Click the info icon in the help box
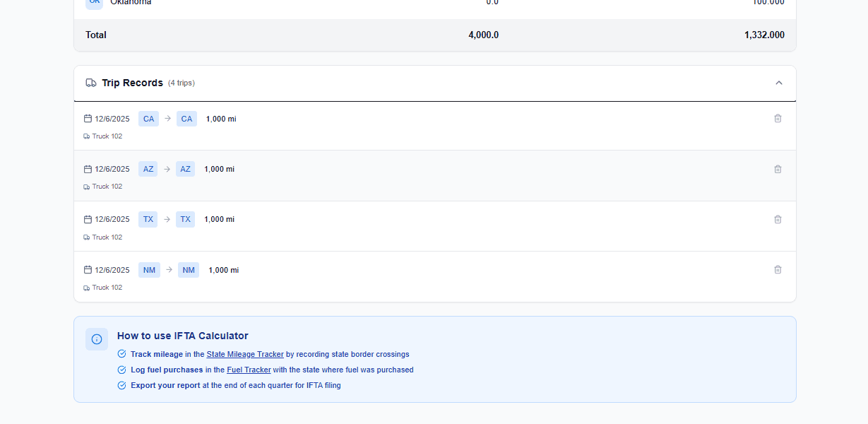Screen dimensions: 868x424 coord(97,339)
